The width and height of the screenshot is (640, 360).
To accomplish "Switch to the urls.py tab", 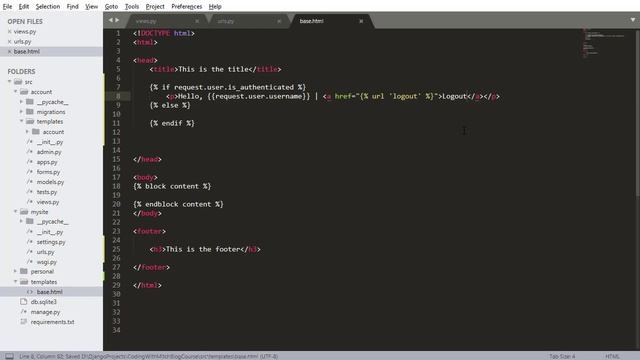I will 246,21.
